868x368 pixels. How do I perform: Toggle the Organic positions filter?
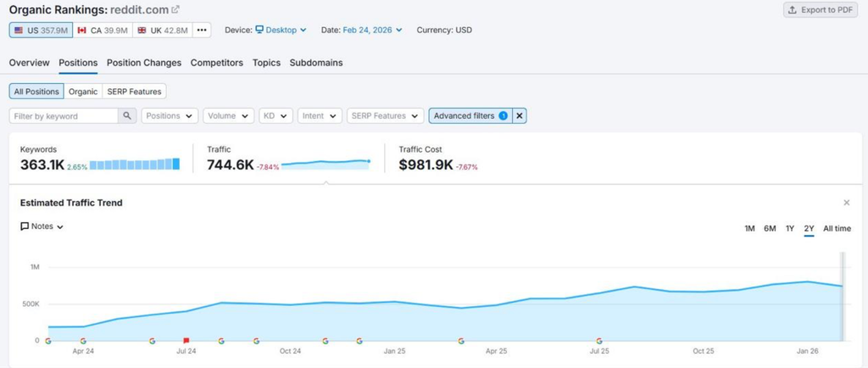pos(83,92)
